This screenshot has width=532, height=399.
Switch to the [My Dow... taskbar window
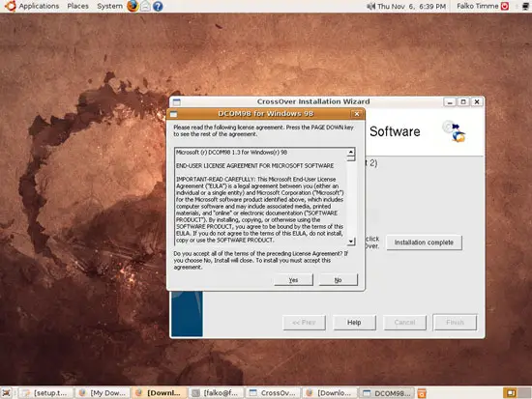103,393
